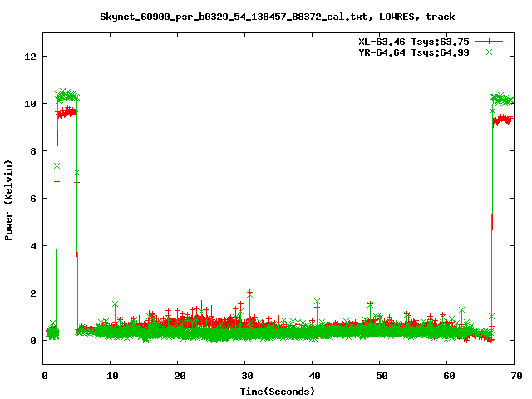
Task: Click the y-axis tick label 2
Action: pyautogui.click(x=33, y=293)
